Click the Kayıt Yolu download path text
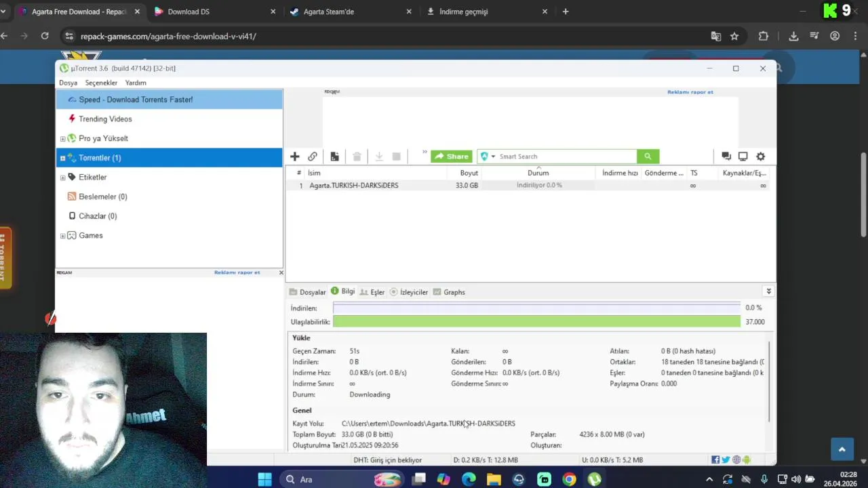The width and height of the screenshot is (868, 488). 428,424
